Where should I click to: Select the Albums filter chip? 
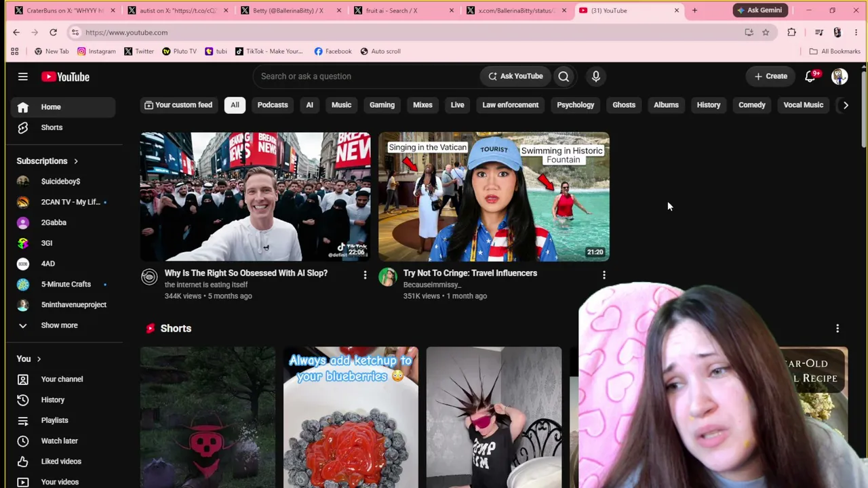point(666,105)
